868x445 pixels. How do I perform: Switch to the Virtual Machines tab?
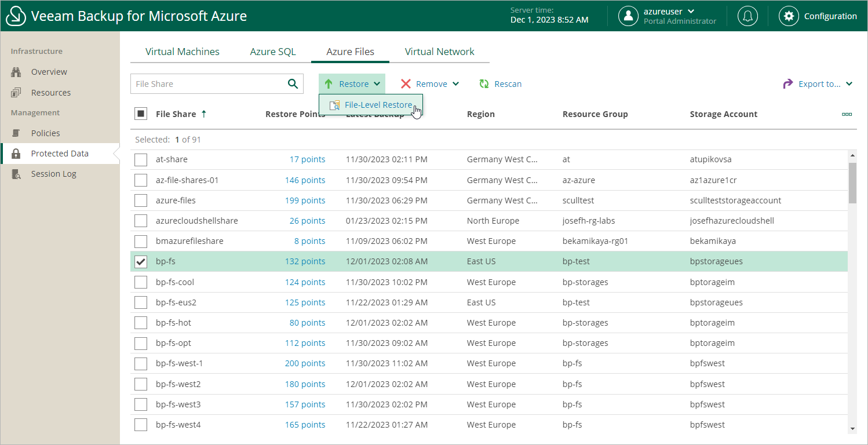pyautogui.click(x=183, y=52)
